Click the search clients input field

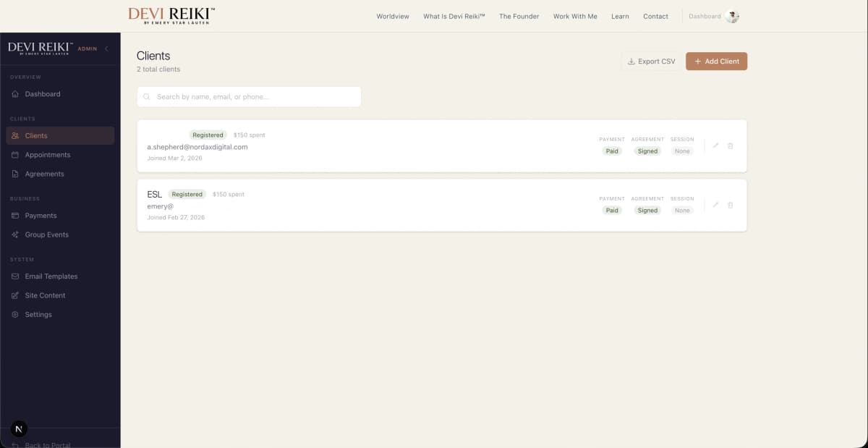click(249, 96)
